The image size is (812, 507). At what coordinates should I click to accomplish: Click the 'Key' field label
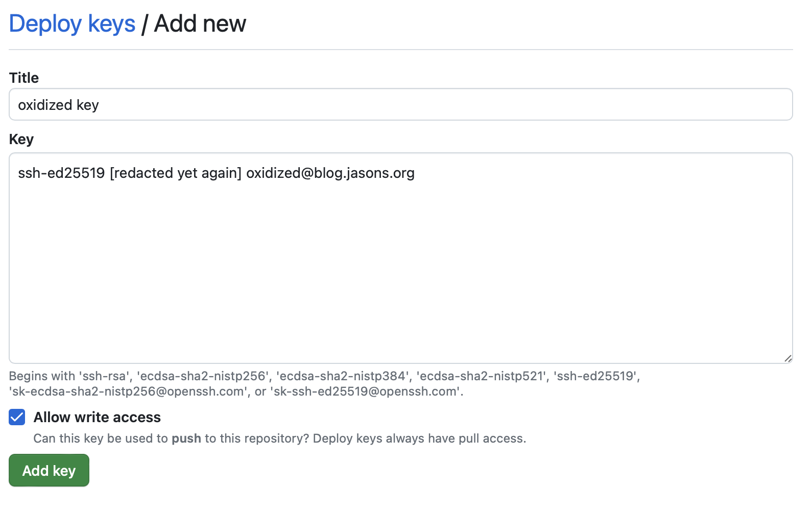point(21,139)
